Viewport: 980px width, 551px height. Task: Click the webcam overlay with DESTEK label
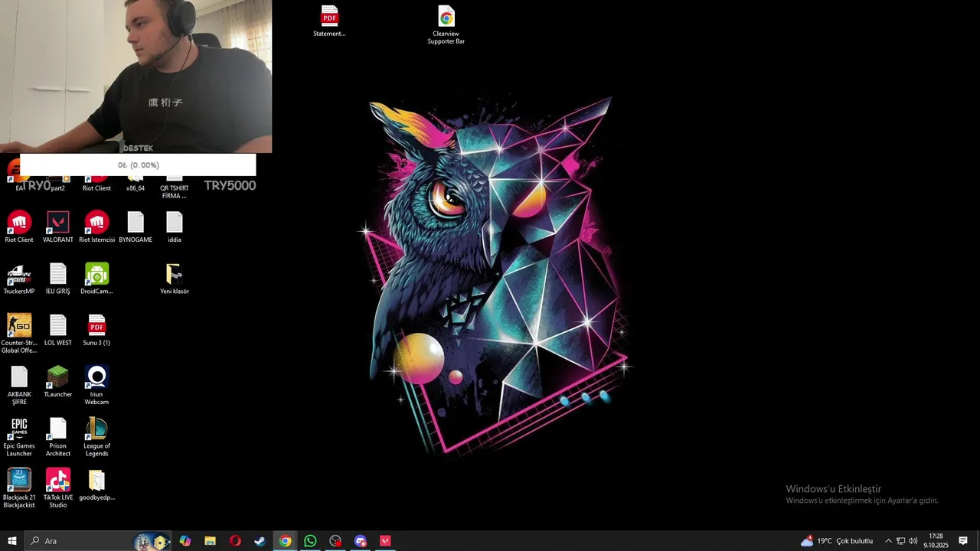136,77
